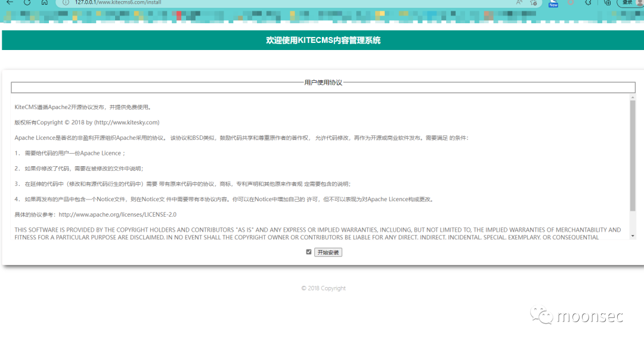The width and height of the screenshot is (644, 343).
Task: Click the THIS SOFTWARE IS PROVIDED disclaimer paragraph
Action: tap(318, 233)
